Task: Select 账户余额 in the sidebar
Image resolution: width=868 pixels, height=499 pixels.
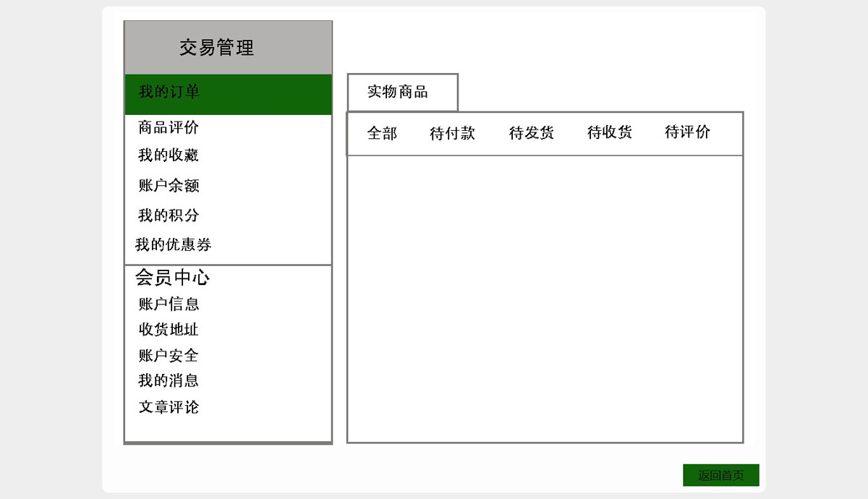Action: [x=169, y=185]
